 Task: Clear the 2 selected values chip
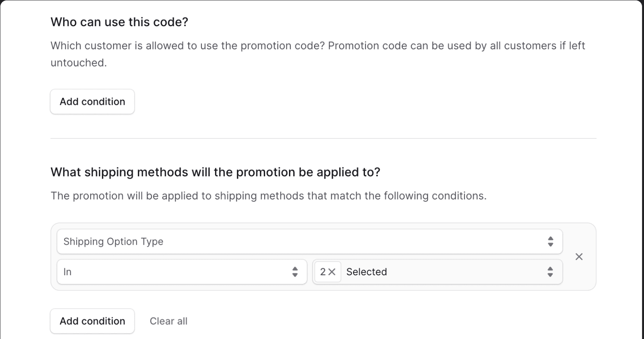pos(332,272)
